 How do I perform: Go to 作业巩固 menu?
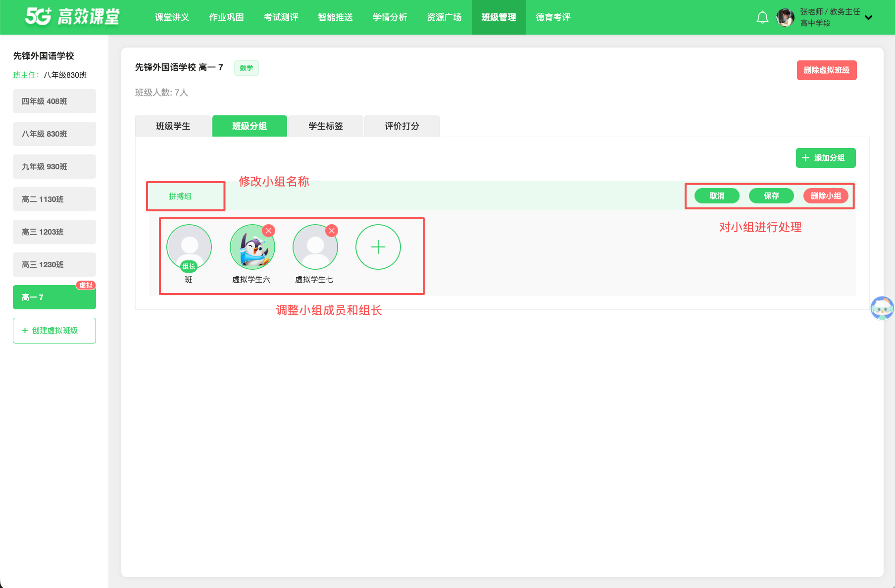pyautogui.click(x=226, y=17)
